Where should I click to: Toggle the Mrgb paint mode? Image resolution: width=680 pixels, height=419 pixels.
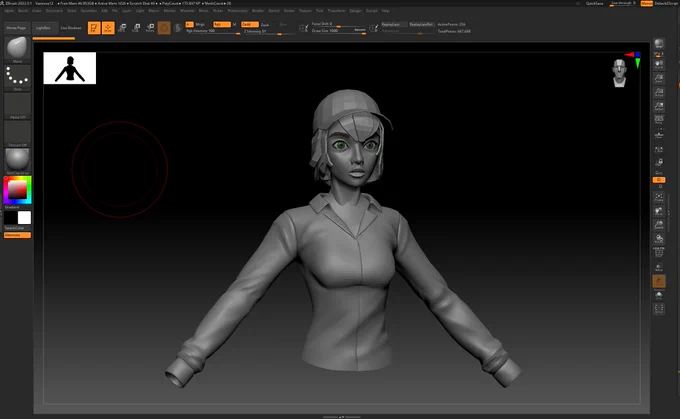200,24
